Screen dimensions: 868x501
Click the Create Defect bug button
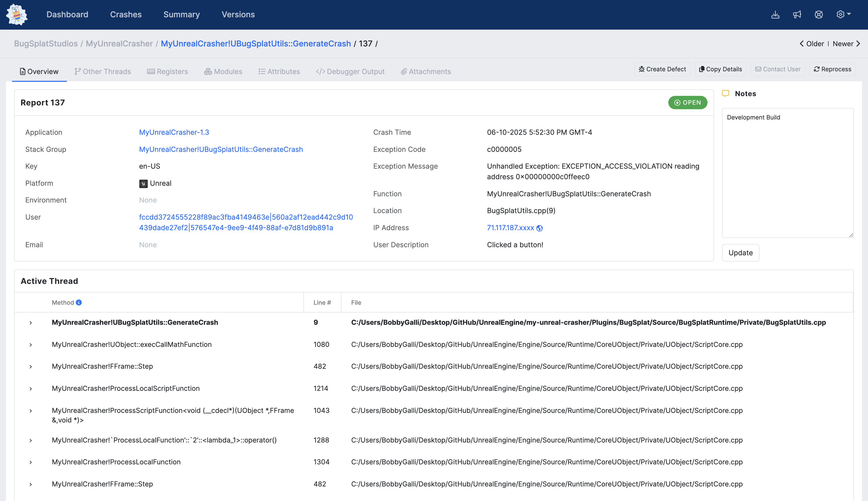[662, 69]
